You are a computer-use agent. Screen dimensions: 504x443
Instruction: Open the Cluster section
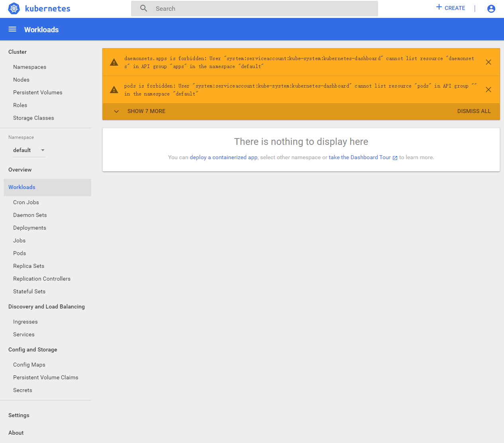point(18,52)
